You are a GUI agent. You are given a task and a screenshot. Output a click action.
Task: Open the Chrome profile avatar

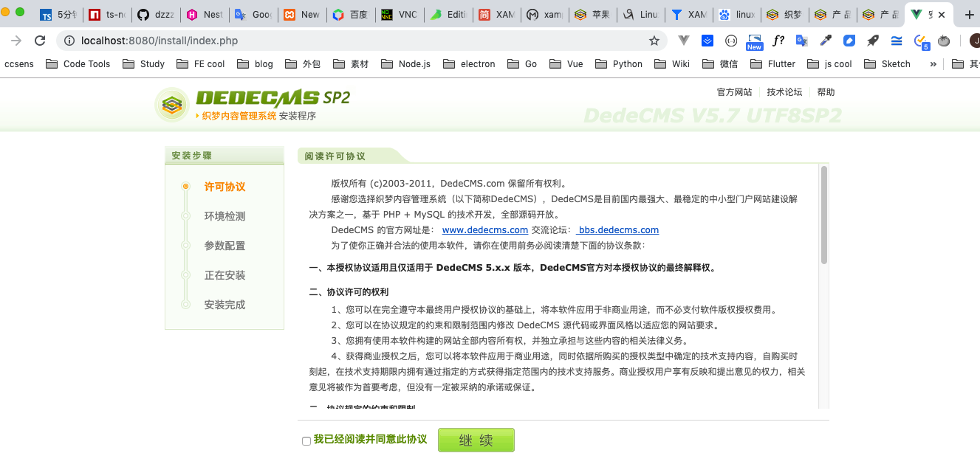tap(975, 41)
